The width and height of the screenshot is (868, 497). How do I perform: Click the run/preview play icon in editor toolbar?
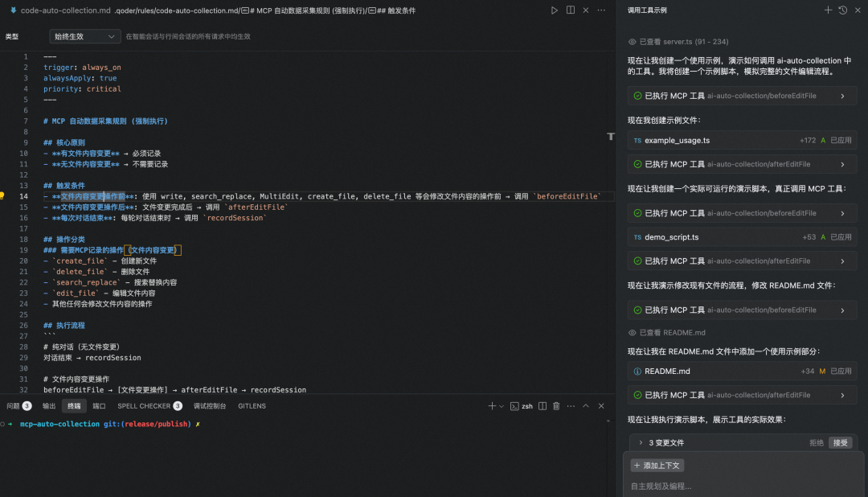[x=555, y=10]
